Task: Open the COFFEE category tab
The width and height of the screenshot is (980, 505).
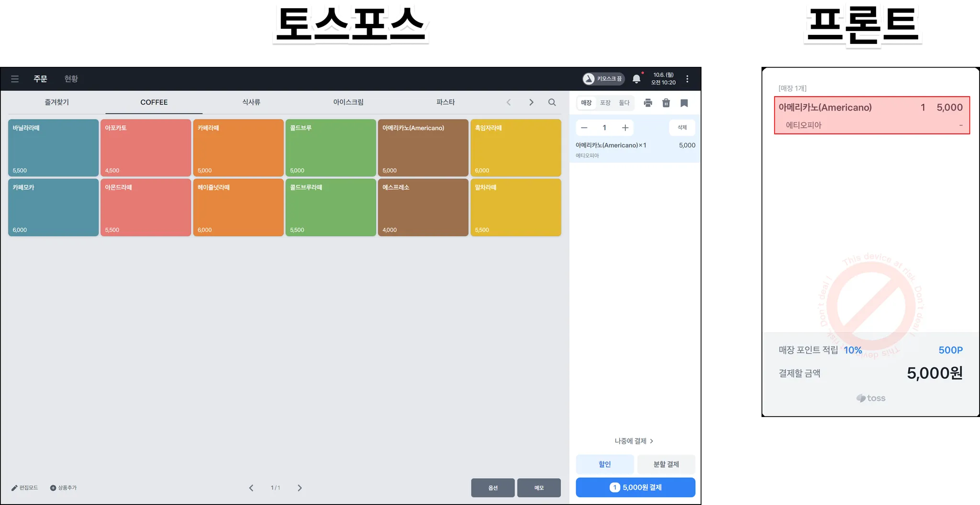Action: click(x=154, y=102)
